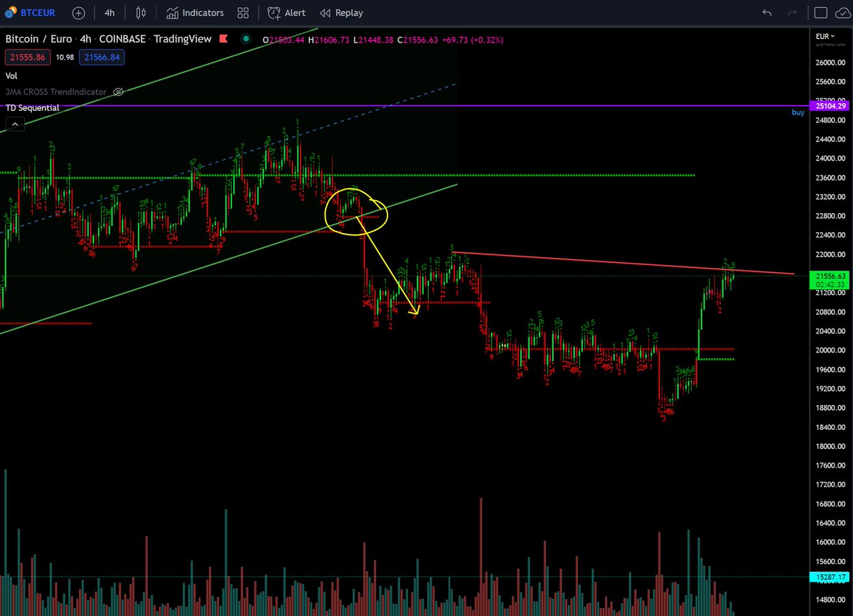Open the candlestick chart style menu

pos(141,13)
